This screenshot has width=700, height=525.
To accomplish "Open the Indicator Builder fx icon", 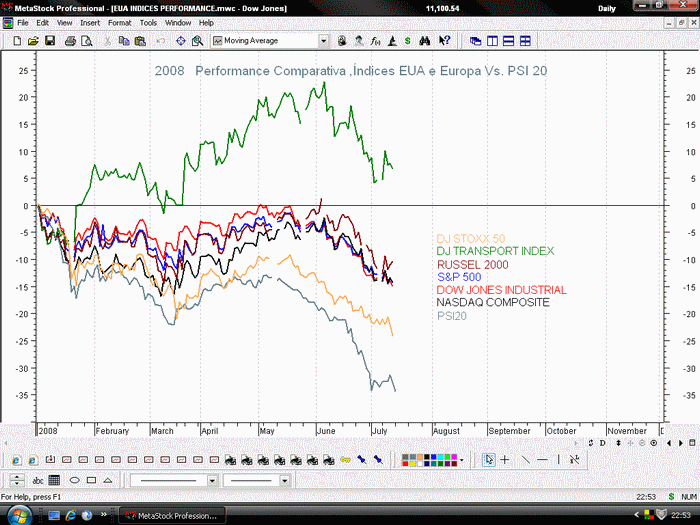I will click(375, 41).
